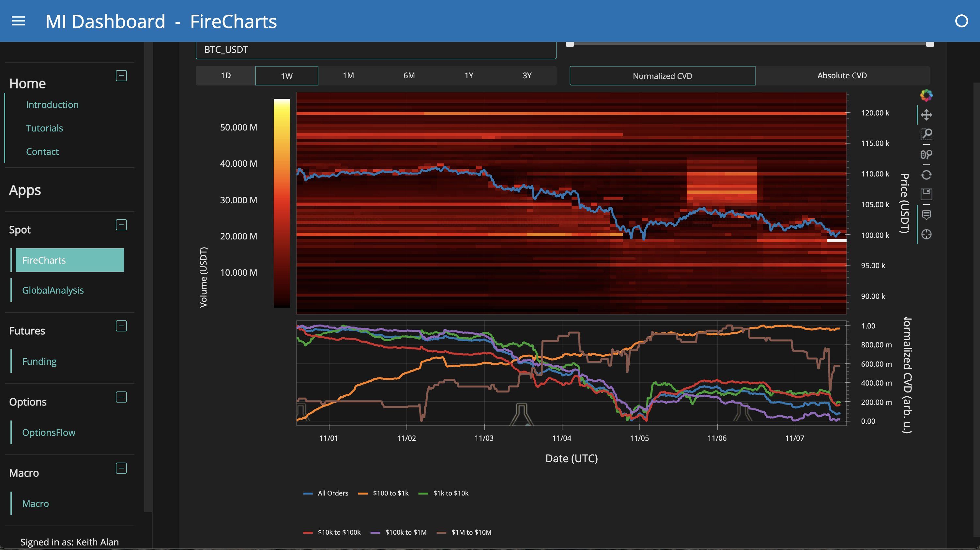Collapse the Spot section
The height and width of the screenshot is (550, 980).
coord(121,225)
